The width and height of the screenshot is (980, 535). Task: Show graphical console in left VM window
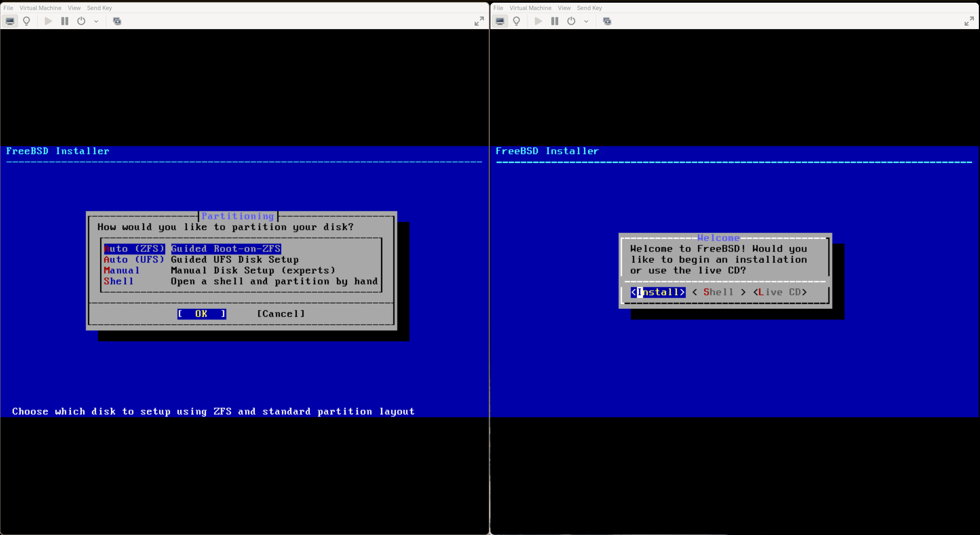coord(10,21)
